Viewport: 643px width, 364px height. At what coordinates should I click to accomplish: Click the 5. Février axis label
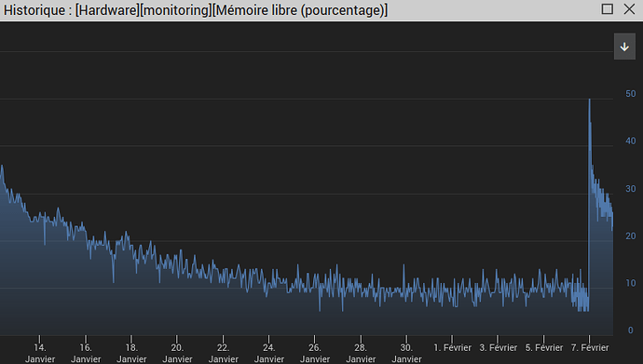click(544, 347)
